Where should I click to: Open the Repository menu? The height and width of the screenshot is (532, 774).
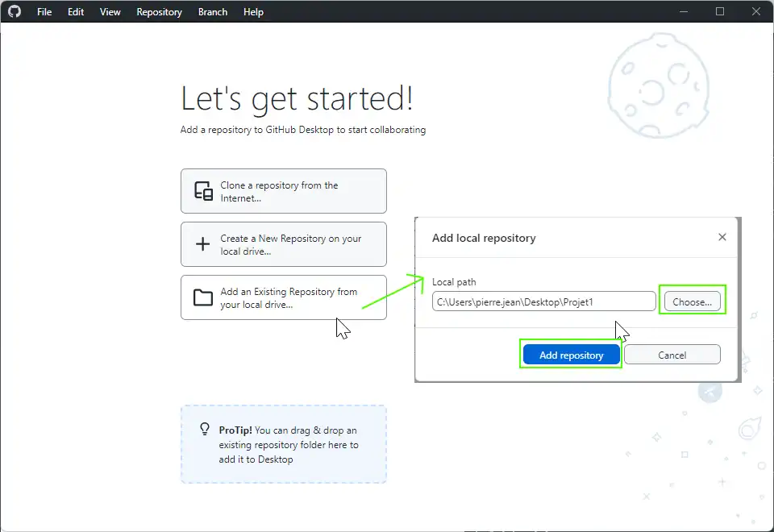(159, 12)
